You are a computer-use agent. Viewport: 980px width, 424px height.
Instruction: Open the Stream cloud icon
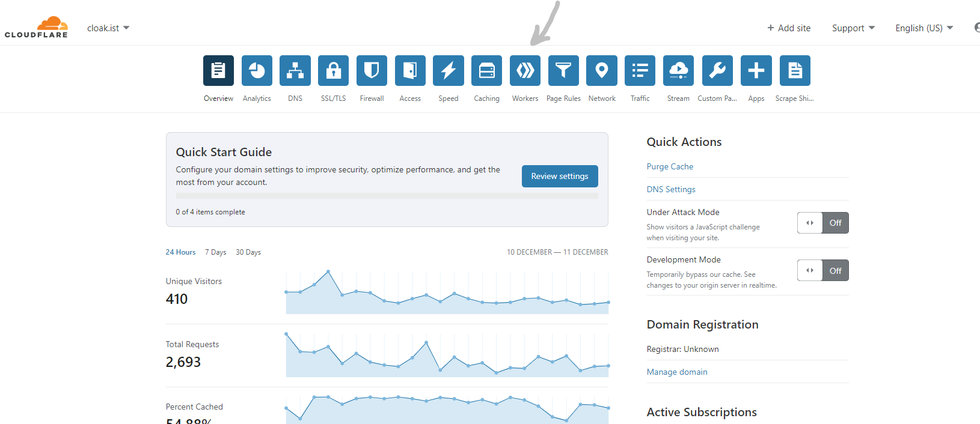(x=678, y=71)
